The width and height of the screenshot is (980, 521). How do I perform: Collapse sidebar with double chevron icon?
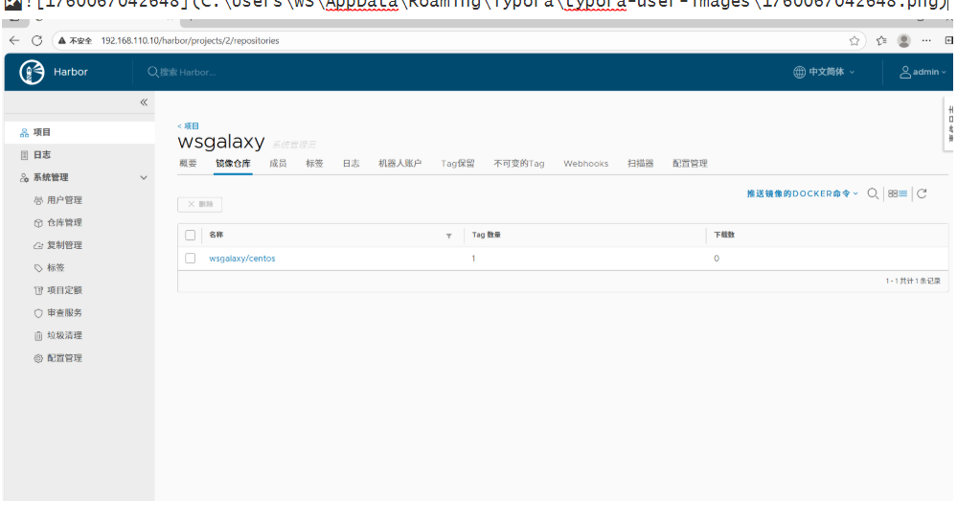coord(144,102)
